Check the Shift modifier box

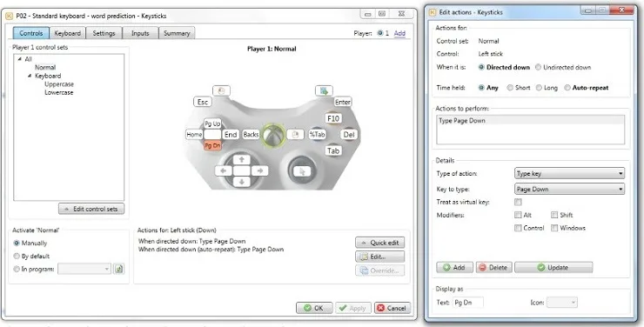coord(554,215)
